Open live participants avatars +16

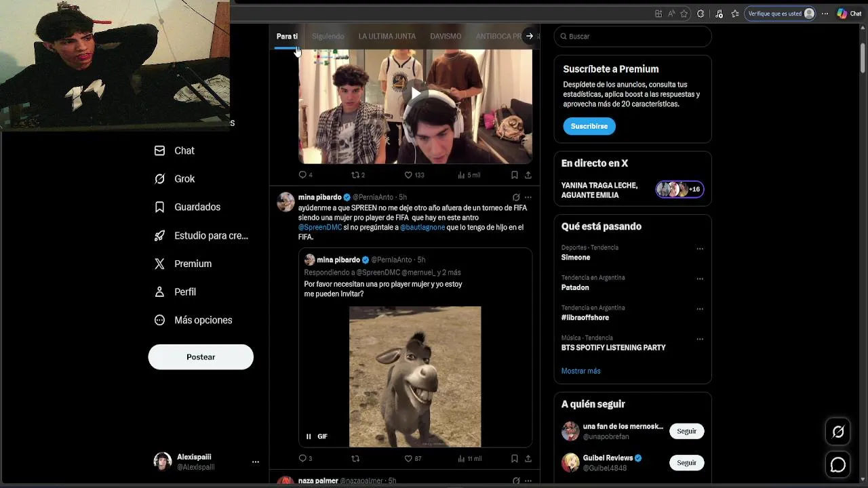679,189
